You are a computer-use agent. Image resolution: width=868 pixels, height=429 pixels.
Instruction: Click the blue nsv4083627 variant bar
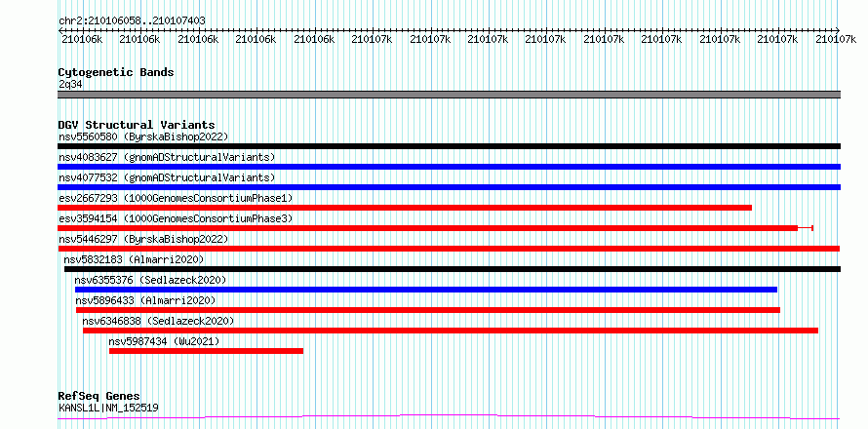449,167
